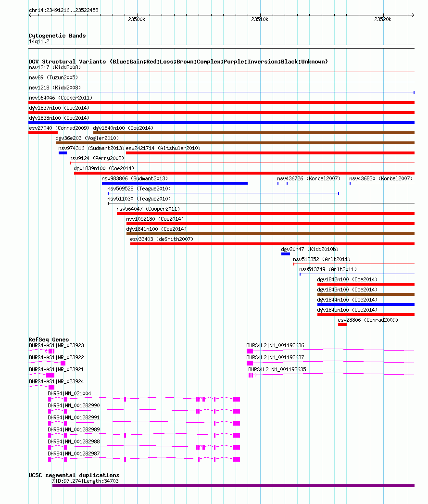
Task: Click the DGV Structural Variants track title
Action: 178,62
